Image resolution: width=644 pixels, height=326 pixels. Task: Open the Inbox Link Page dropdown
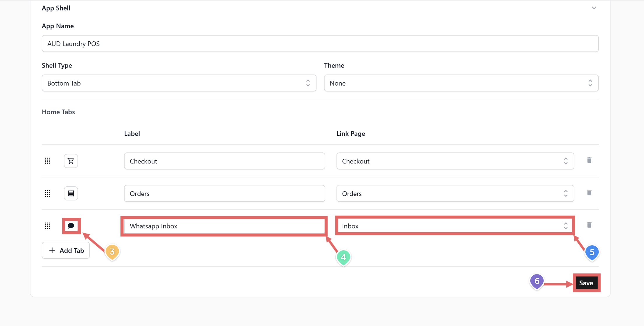pyautogui.click(x=455, y=226)
